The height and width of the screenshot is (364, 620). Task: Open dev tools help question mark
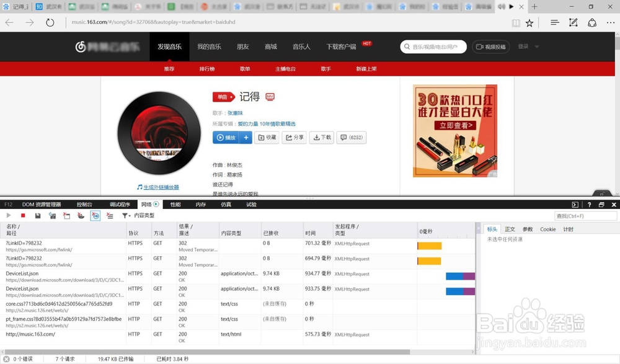coord(589,205)
